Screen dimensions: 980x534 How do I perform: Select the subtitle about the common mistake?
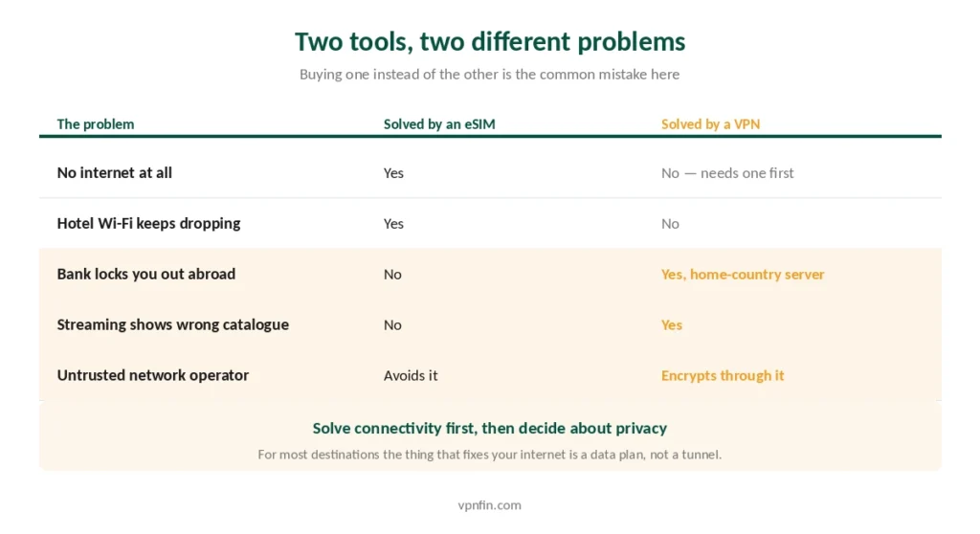click(489, 75)
